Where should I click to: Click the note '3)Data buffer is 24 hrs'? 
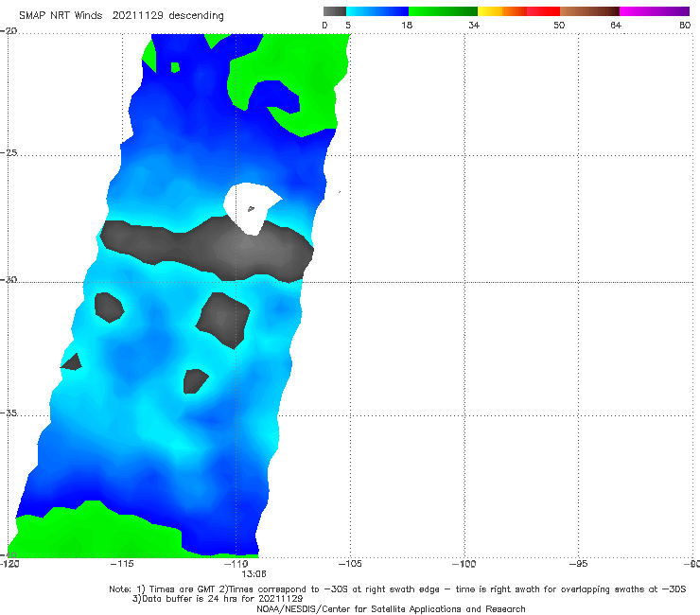[x=218, y=599]
